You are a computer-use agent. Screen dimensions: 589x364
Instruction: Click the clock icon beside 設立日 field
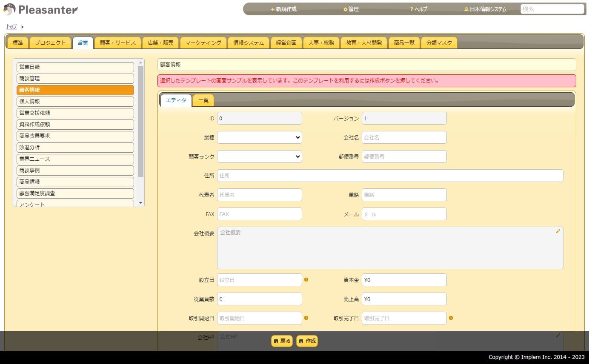pyautogui.click(x=306, y=280)
